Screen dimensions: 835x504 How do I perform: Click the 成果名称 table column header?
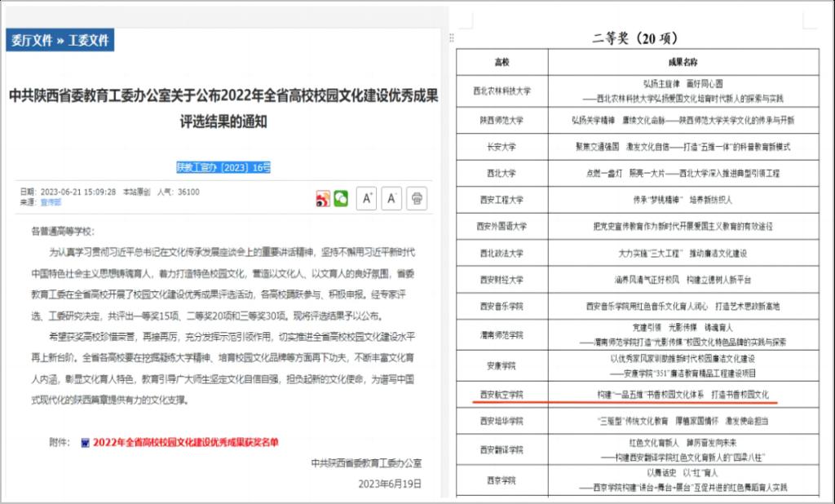pyautogui.click(x=683, y=62)
